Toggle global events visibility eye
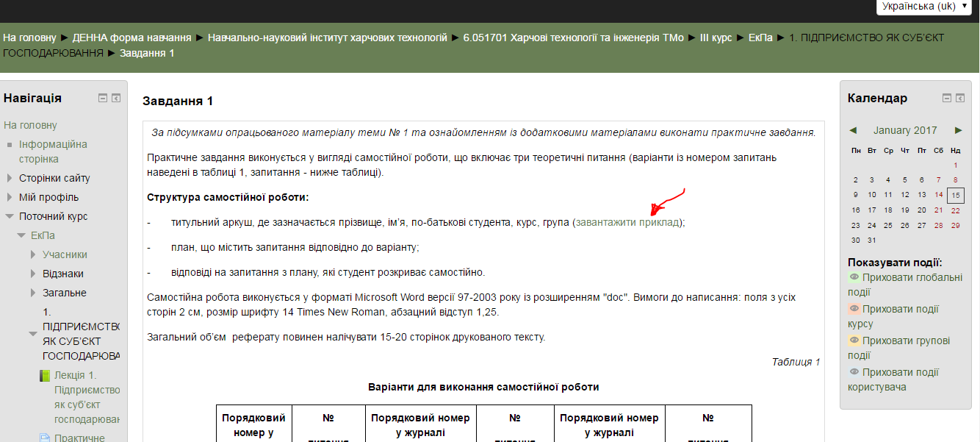Screen dimensions: 980x442 (854, 277)
